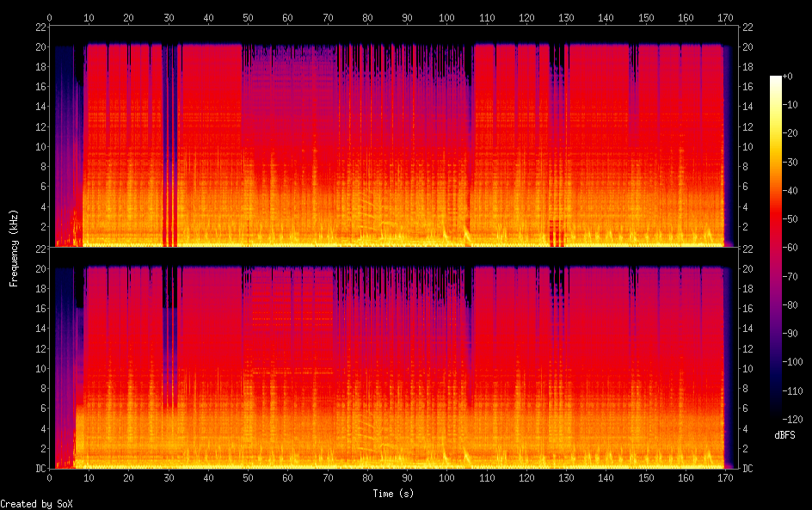
Task: Click the "170" label on bottom time axis
Action: pos(725,478)
